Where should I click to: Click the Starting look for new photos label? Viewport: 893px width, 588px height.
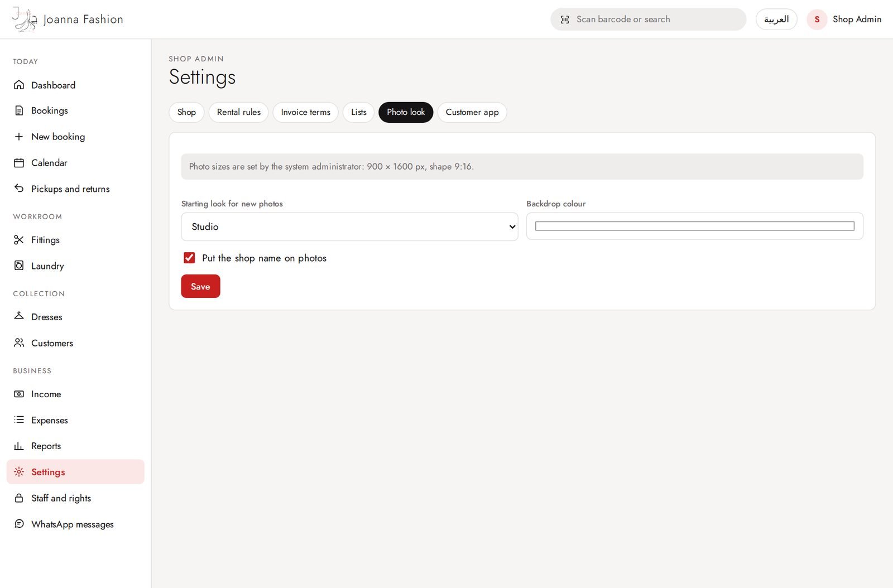(232, 204)
